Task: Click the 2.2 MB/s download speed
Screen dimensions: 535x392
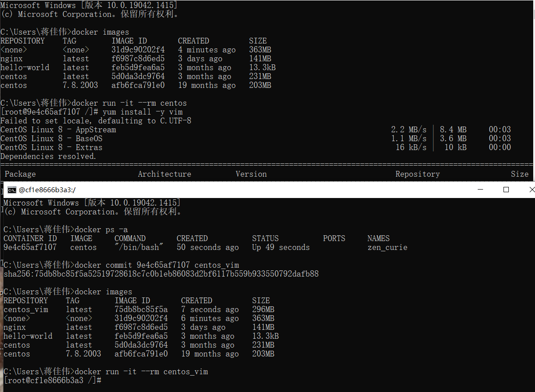Action: coord(409,130)
